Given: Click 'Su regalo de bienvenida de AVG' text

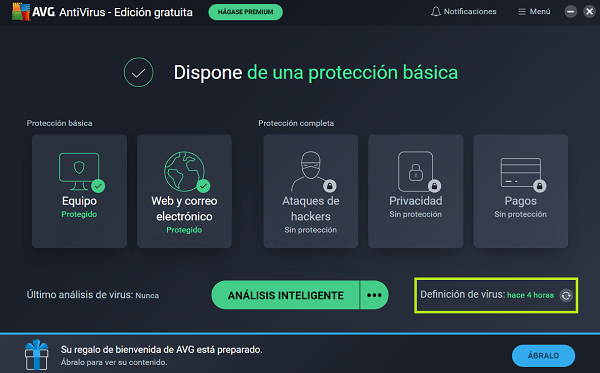Looking at the screenshot, I should (x=161, y=350).
